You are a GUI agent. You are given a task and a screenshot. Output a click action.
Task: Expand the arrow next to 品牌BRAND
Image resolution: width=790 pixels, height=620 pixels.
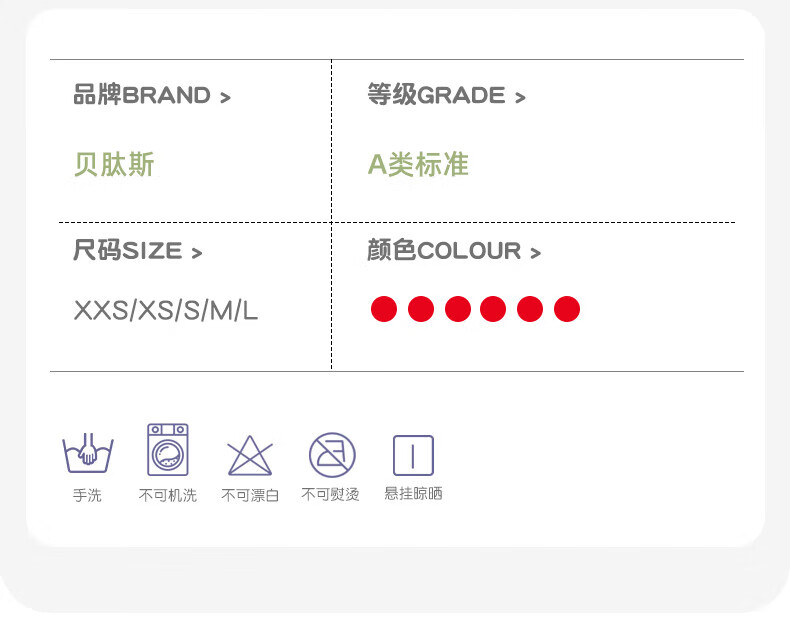point(225,97)
